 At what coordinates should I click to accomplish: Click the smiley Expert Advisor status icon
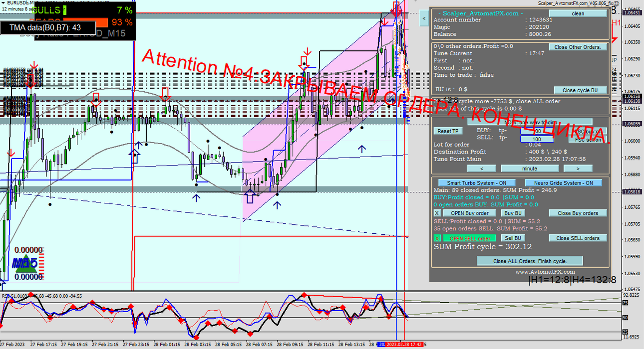click(616, 3)
